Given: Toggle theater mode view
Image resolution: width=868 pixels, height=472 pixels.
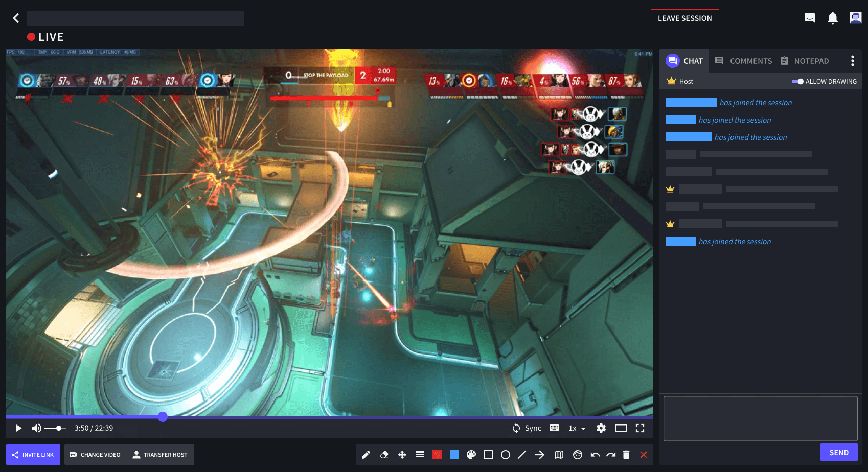Looking at the screenshot, I should click(x=621, y=428).
